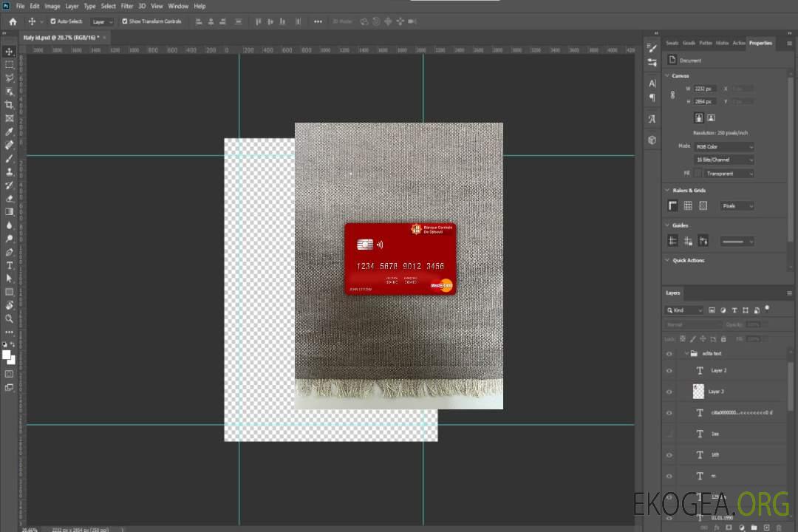Toggle Show Transform Controls checkbox
The width and height of the screenshot is (798, 532).
[125, 21]
